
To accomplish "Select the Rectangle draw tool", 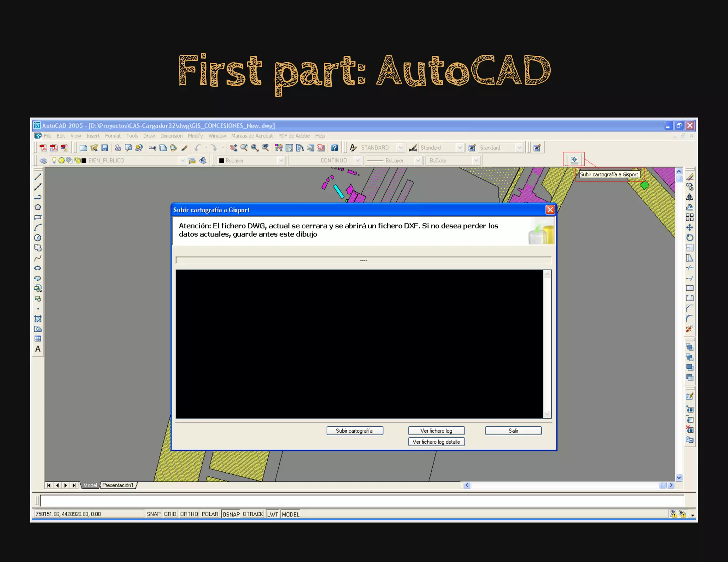I will (x=38, y=217).
